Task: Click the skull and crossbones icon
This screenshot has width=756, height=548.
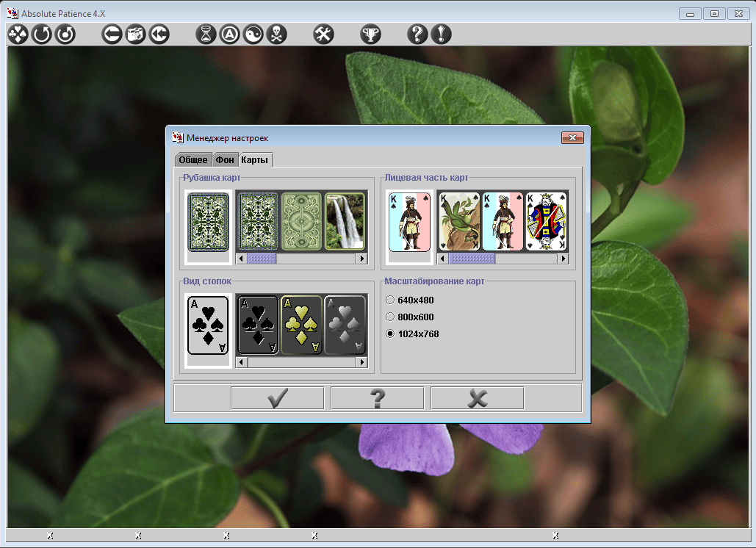Action: (276, 34)
